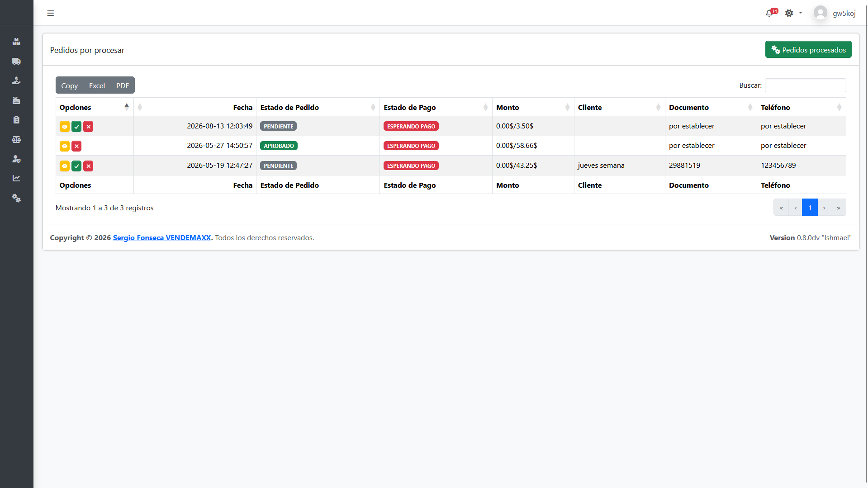Sort table by Monto column
Image resolution: width=868 pixels, height=488 pixels.
click(533, 107)
